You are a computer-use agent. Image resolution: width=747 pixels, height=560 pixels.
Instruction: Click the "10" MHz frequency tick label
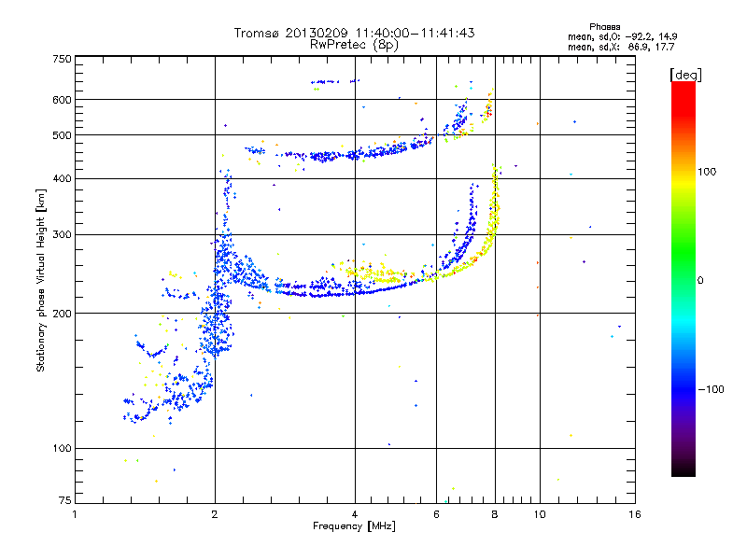tap(540, 514)
